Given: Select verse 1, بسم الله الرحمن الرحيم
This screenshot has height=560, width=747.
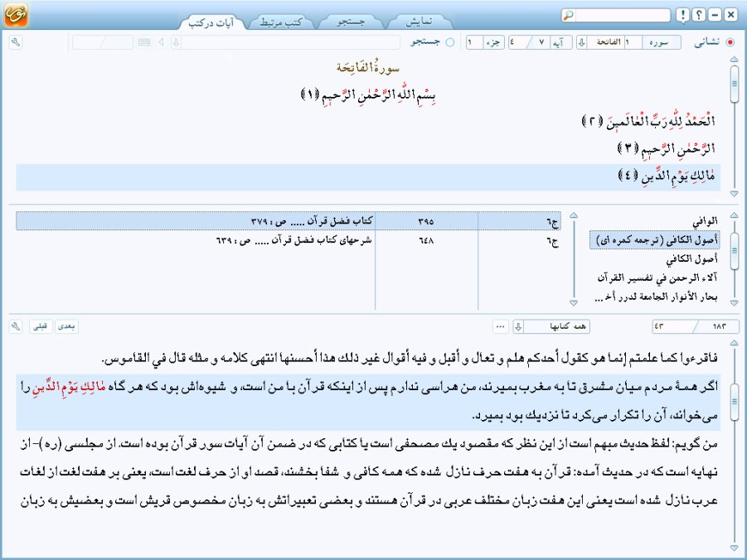Looking at the screenshot, I should pos(368,94).
